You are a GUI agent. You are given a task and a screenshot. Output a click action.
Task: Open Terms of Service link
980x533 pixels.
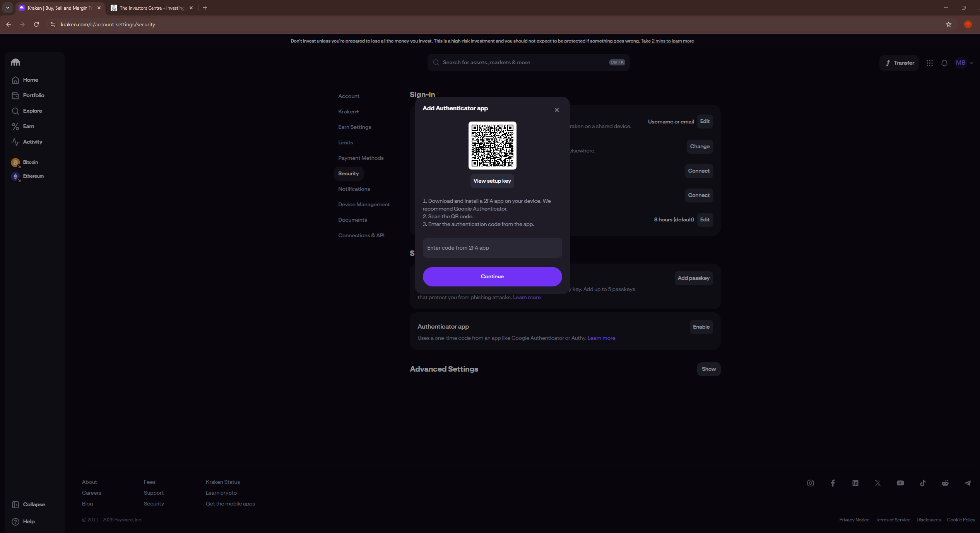point(893,520)
